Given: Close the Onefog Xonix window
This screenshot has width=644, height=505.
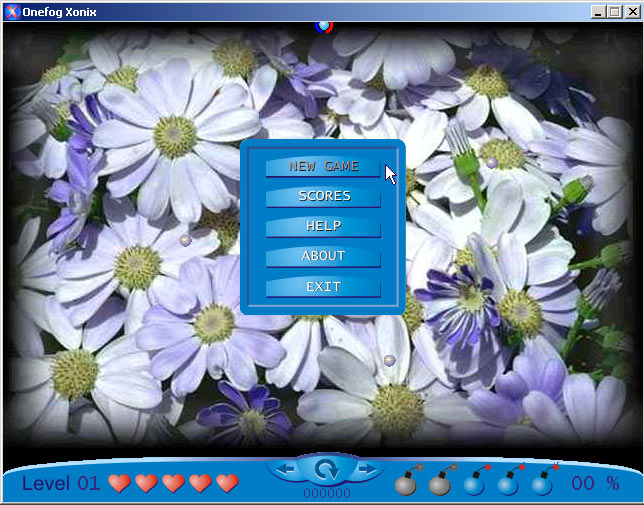Looking at the screenshot, I should point(632,12).
